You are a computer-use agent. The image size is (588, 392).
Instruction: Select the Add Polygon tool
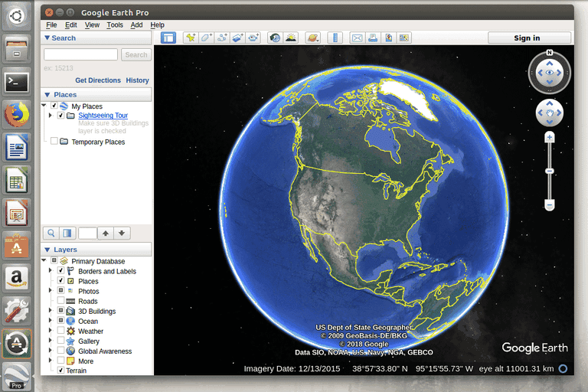[x=207, y=38]
